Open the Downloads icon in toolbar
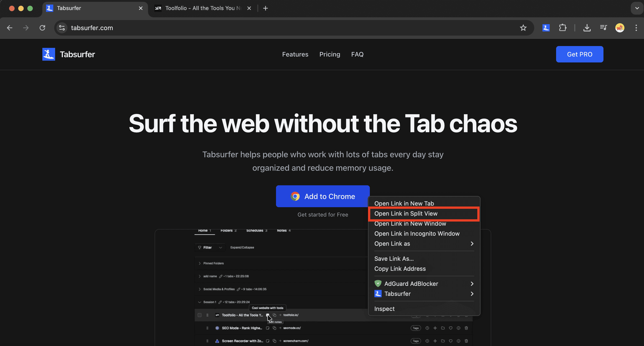 (587, 28)
